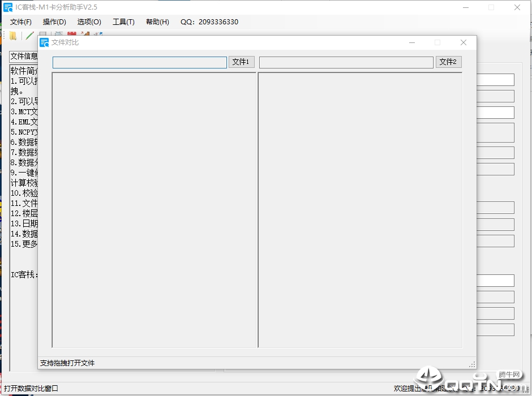Minimize the IC客栈 main window

[x=466, y=7]
